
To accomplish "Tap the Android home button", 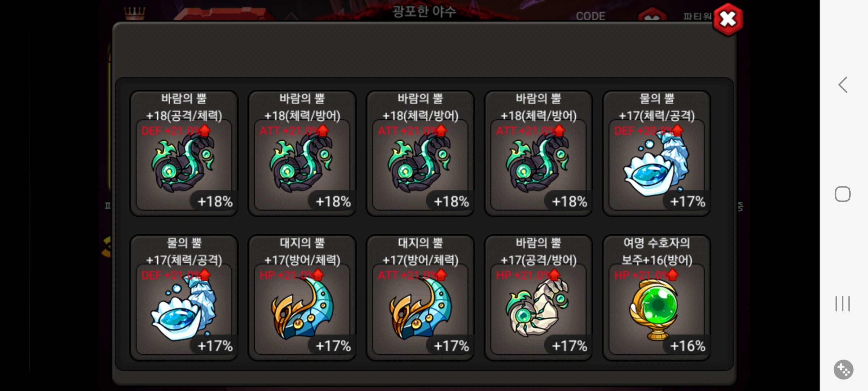I will click(x=842, y=194).
